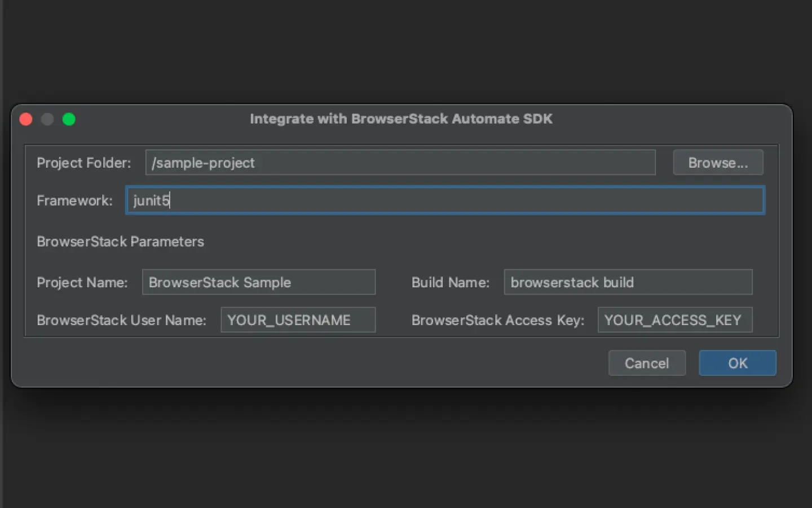Focus the BrowserStack User Name field
This screenshot has height=508, width=812.
[298, 320]
